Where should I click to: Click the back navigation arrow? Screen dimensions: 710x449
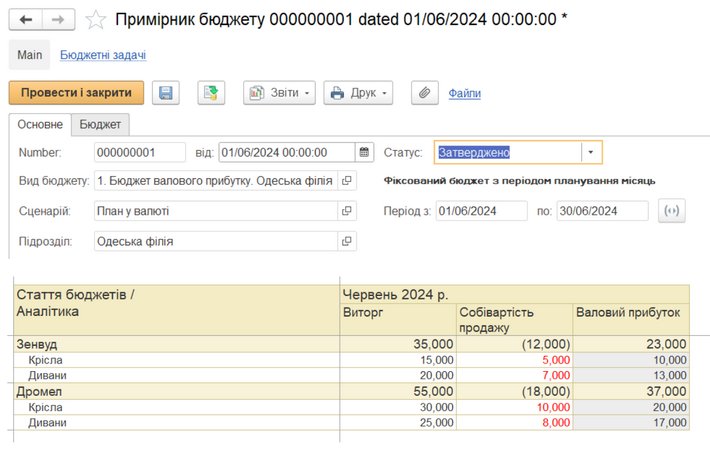(x=26, y=20)
